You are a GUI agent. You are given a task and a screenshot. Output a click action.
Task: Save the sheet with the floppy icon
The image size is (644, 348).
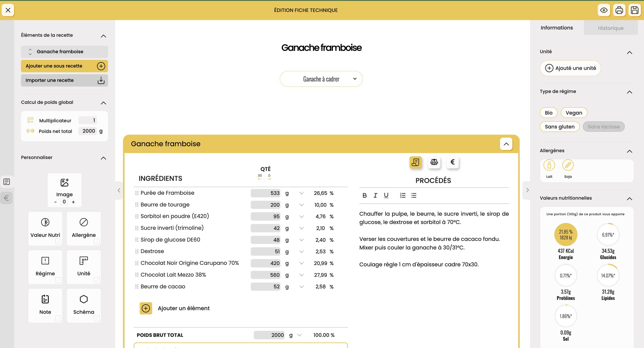635,10
